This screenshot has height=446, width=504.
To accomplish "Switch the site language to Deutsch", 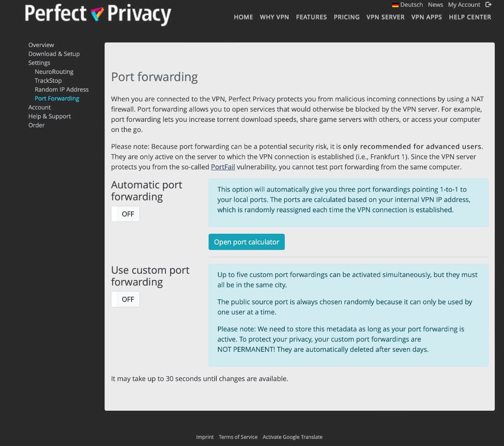I will (412, 5).
